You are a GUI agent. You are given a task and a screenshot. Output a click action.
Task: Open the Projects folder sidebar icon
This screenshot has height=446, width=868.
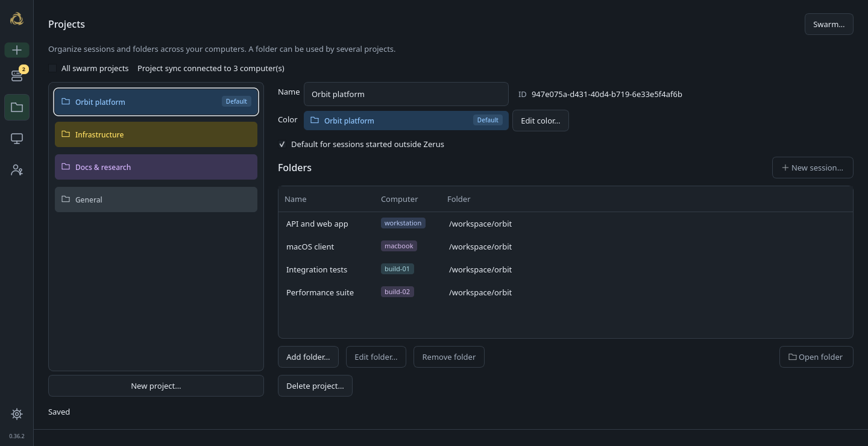pyautogui.click(x=17, y=107)
